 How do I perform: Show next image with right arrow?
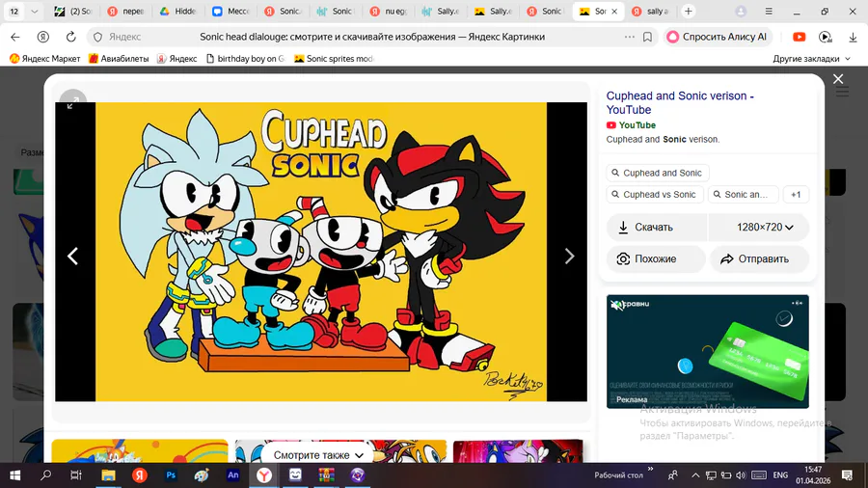[x=569, y=257]
